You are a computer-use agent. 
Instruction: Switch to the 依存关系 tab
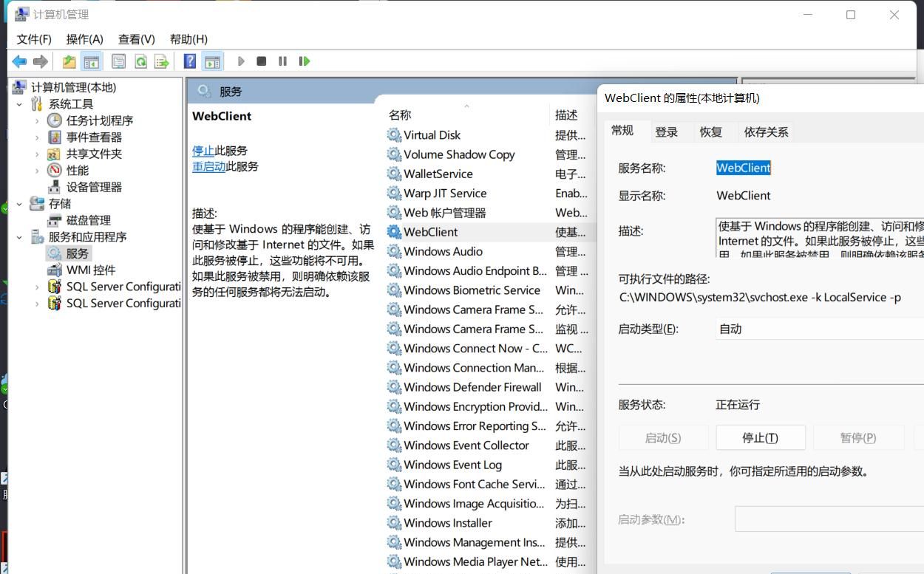(765, 131)
